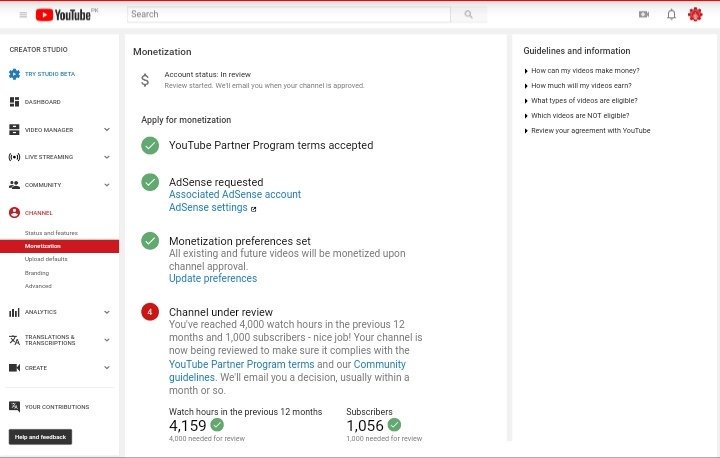Click the green check beside Partner Program terms

coord(150,146)
